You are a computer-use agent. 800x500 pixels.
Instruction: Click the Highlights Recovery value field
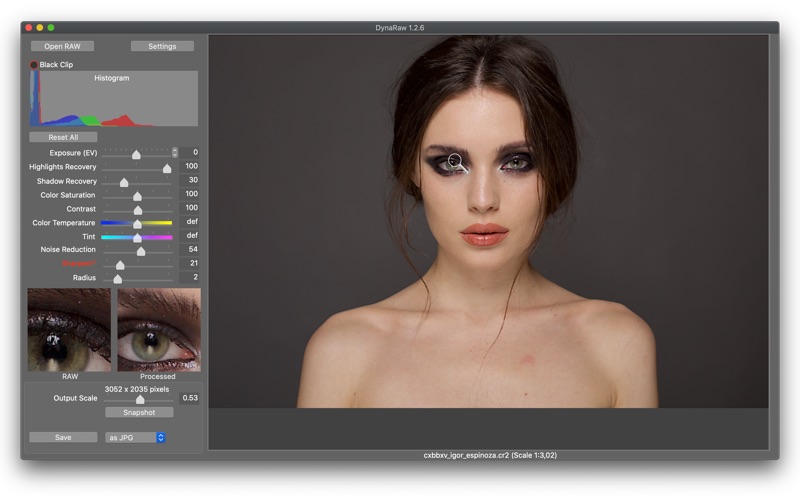(x=190, y=166)
